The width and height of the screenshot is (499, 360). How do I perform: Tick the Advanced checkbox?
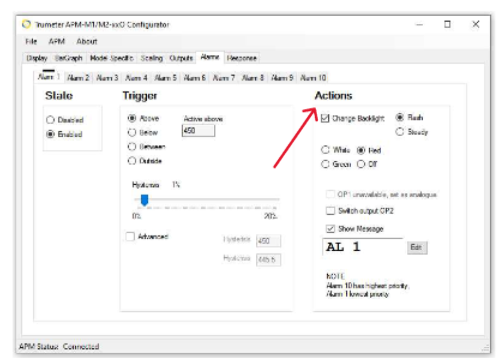pyautogui.click(x=130, y=236)
